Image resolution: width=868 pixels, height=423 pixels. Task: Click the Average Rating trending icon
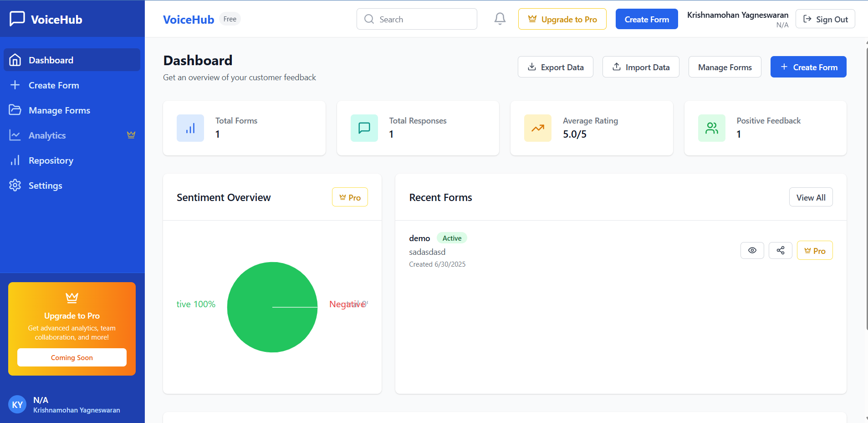(538, 128)
